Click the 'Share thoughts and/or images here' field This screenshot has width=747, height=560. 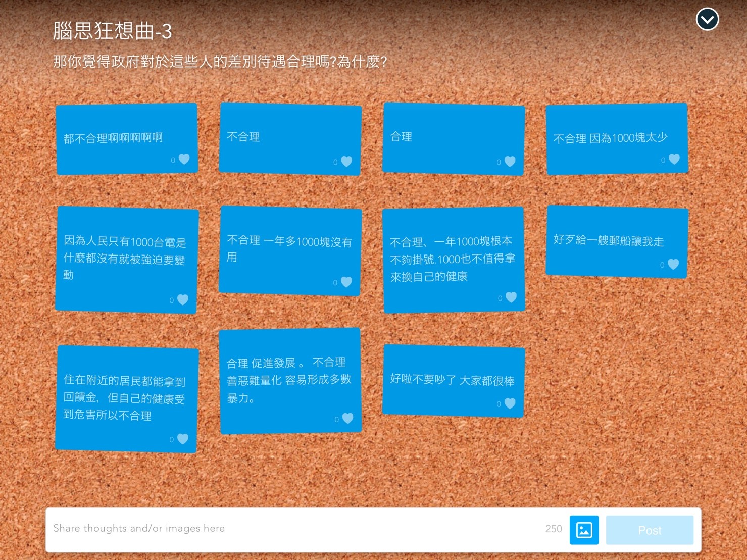pyautogui.click(x=293, y=529)
